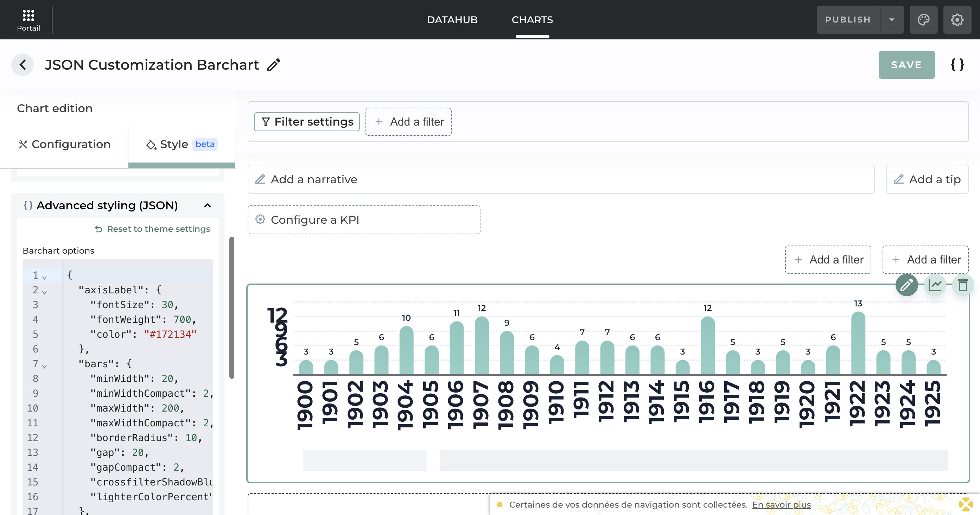The image size is (980, 515).
Task: Open JSON view via the curly braces icon
Action: click(958, 65)
